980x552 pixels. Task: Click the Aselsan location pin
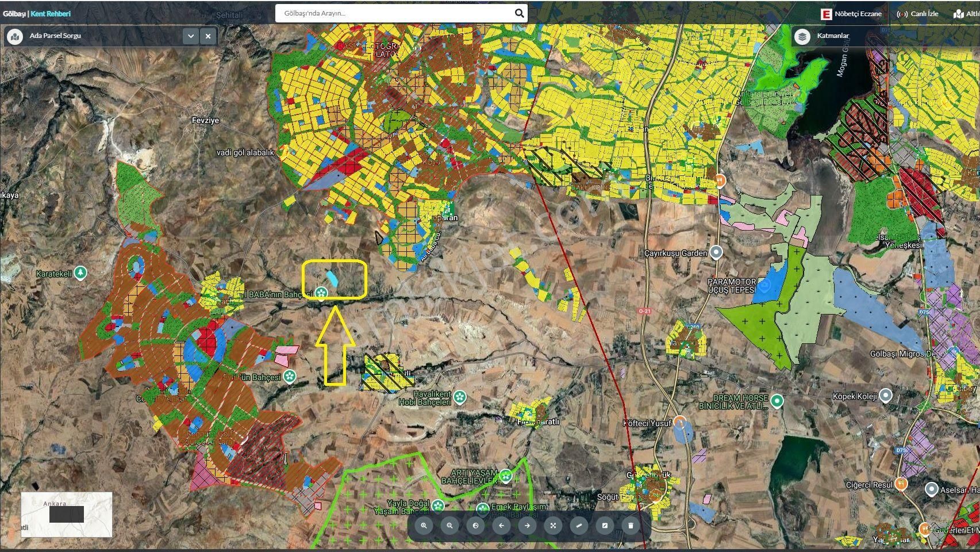pos(932,489)
